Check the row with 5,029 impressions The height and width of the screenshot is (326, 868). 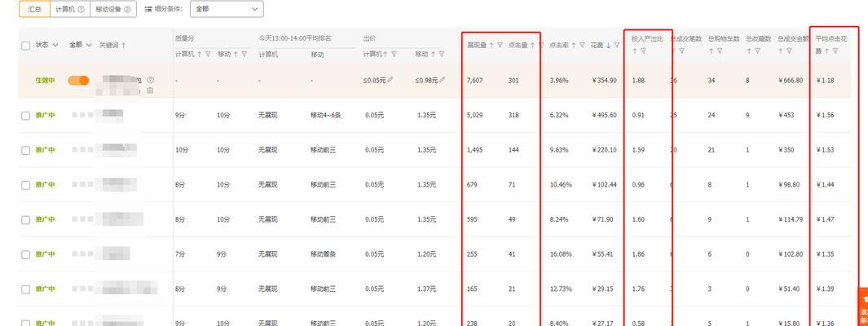click(25, 116)
